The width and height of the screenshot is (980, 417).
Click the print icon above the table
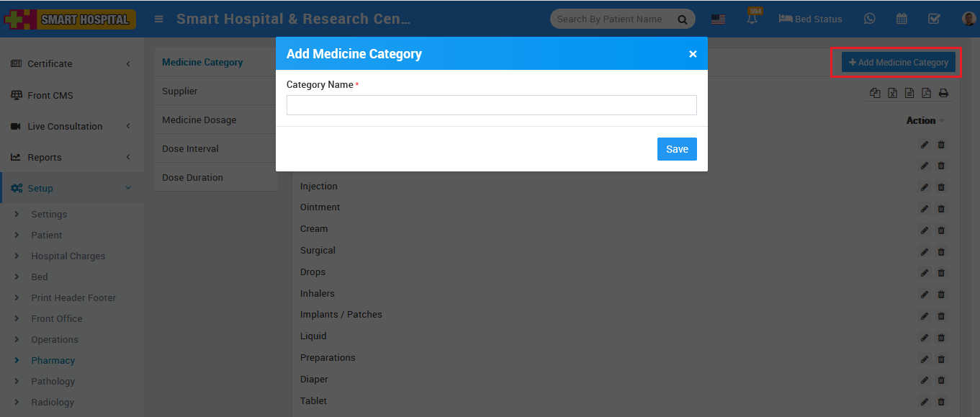point(943,93)
